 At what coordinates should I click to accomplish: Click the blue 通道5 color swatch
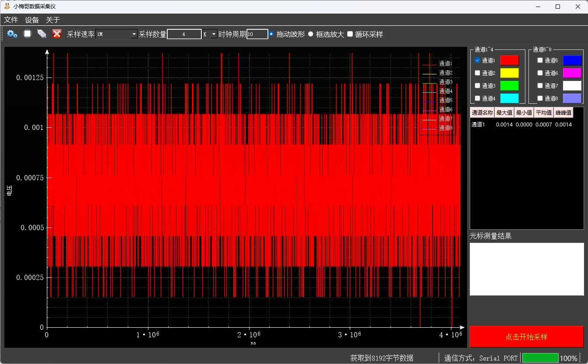572,60
